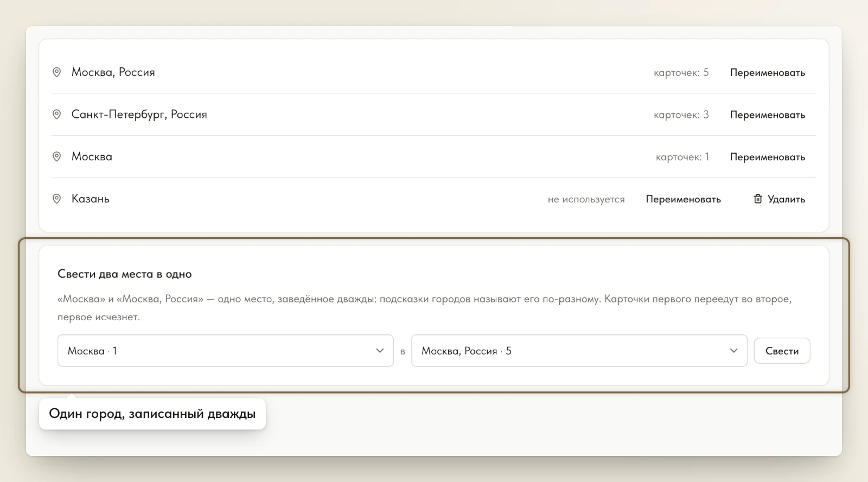This screenshot has width=868, height=482.
Task: Click Переименовать in the Казань row
Action: 683,199
